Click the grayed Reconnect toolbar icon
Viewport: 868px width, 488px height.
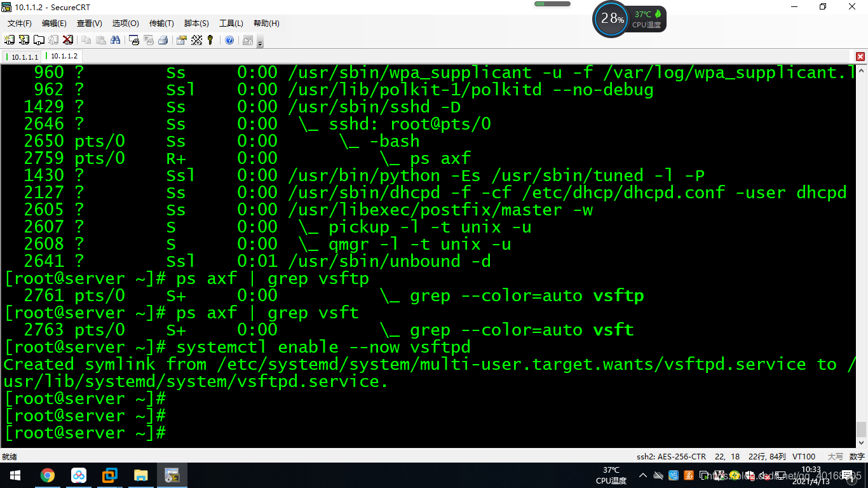click(53, 40)
